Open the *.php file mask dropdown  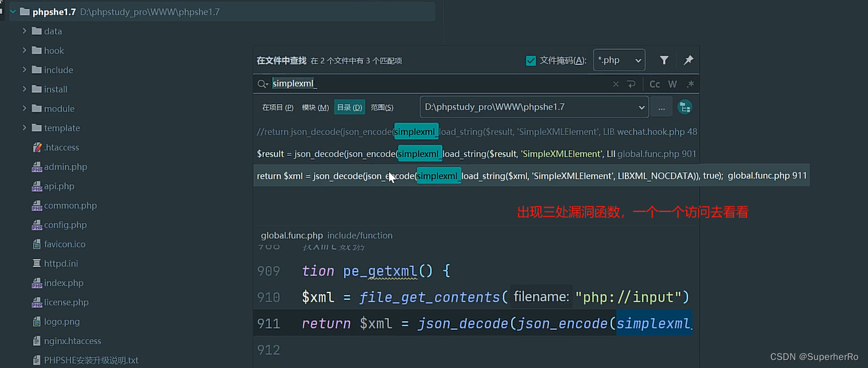[x=619, y=60]
